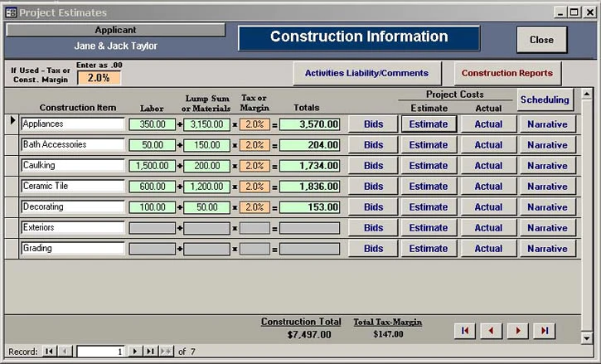Click the empty Grading materials field
The image size is (601, 364).
207,249
